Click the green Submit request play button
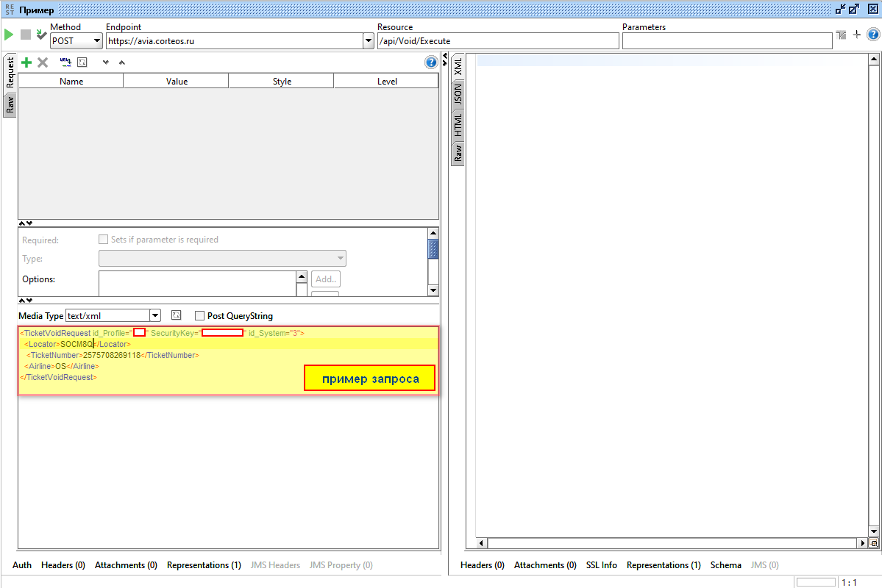The image size is (882, 588). pos(9,35)
